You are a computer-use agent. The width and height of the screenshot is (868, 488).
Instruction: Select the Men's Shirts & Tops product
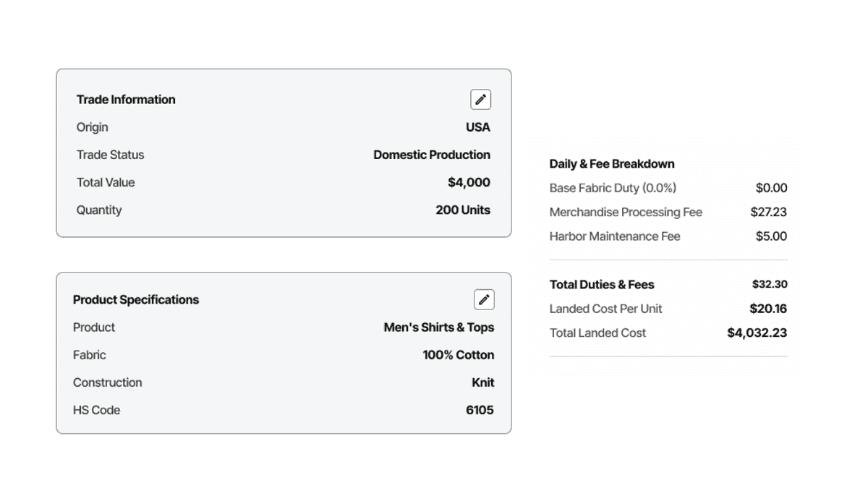point(438,328)
